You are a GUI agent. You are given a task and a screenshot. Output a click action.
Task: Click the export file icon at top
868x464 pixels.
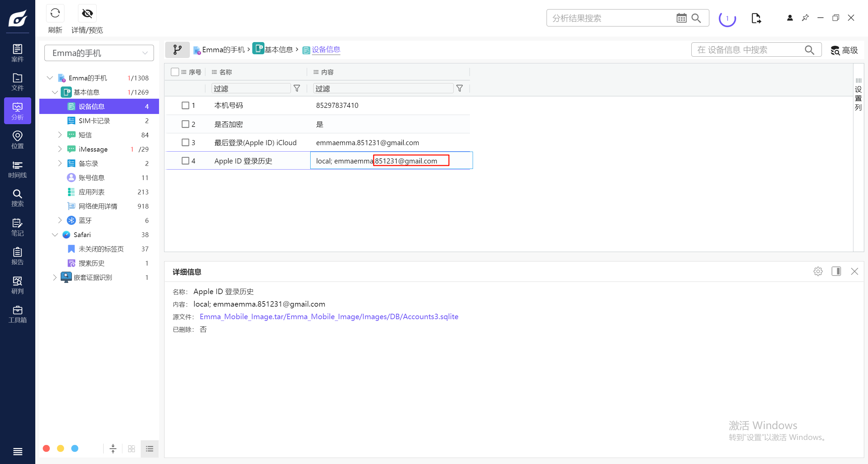pyautogui.click(x=756, y=18)
